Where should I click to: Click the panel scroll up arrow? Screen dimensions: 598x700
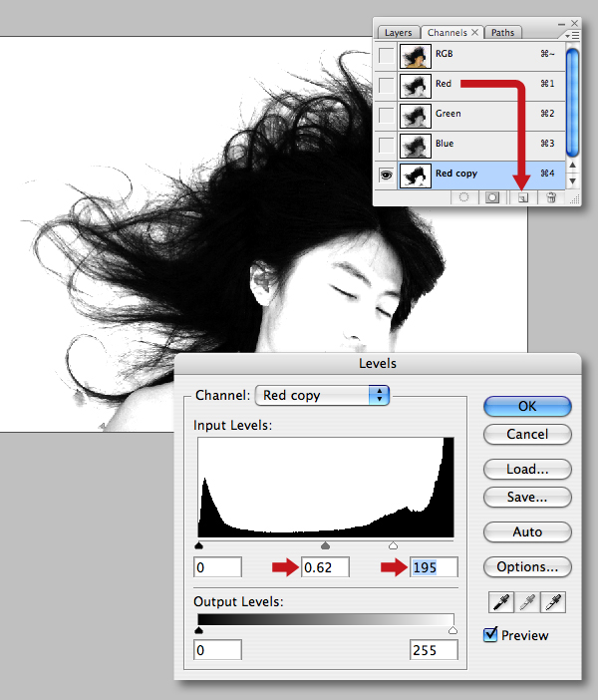pos(573,166)
